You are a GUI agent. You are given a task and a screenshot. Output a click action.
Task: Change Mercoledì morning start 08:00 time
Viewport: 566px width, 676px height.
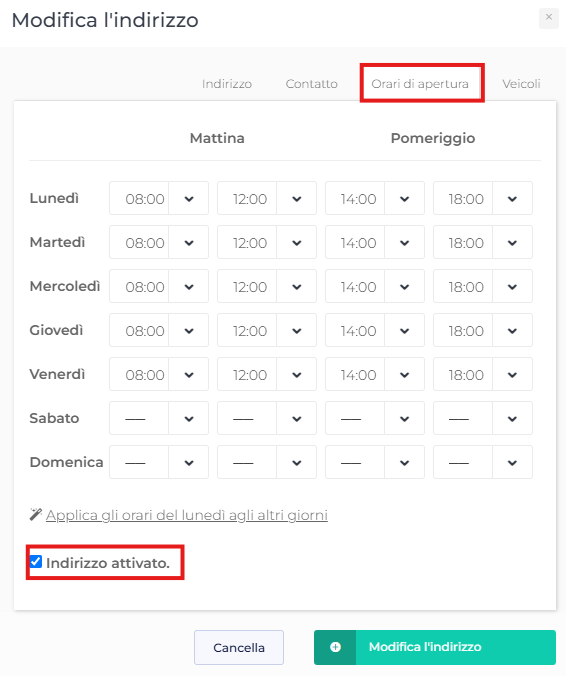pos(159,286)
